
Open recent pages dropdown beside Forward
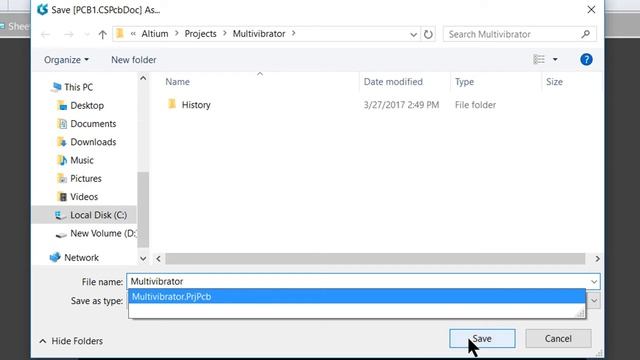pos(86,35)
